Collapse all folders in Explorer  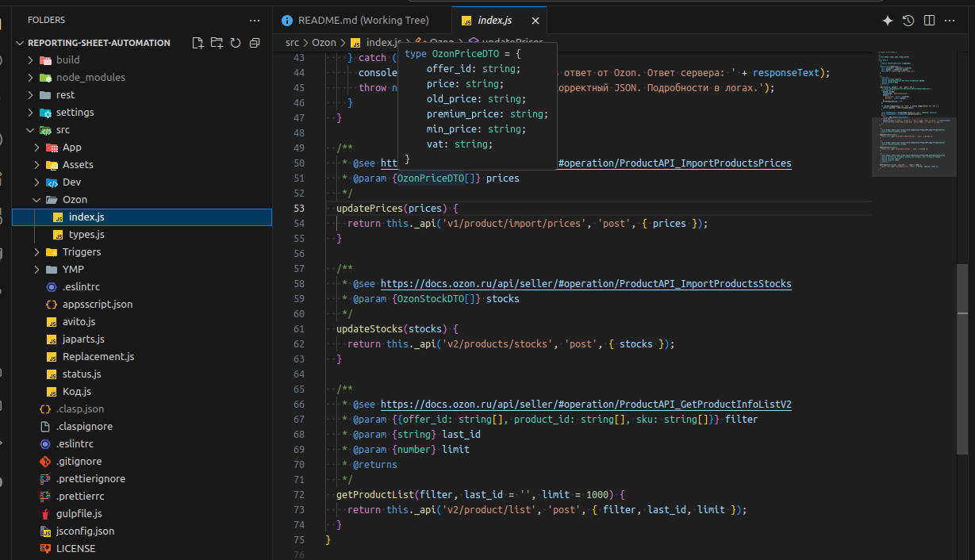click(x=255, y=43)
